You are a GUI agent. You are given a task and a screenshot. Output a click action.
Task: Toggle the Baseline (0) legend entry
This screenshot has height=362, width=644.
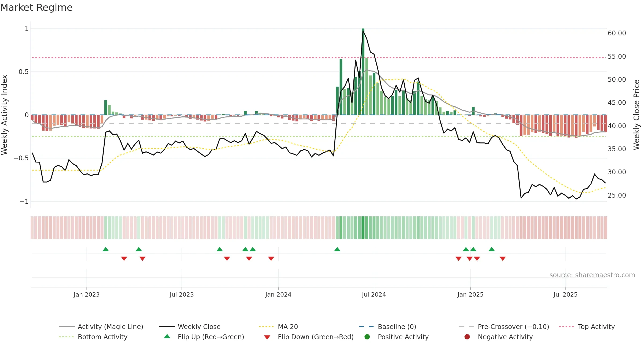tap(387, 327)
